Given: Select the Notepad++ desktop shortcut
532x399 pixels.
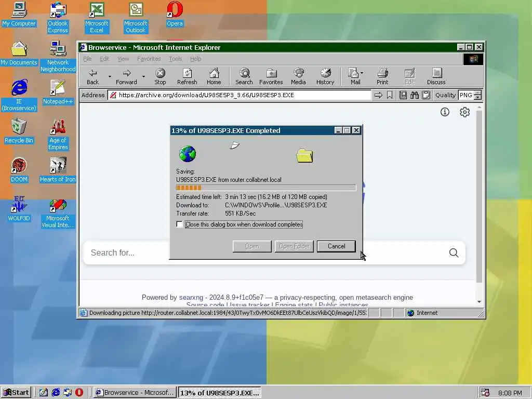Looking at the screenshot, I should (58, 92).
